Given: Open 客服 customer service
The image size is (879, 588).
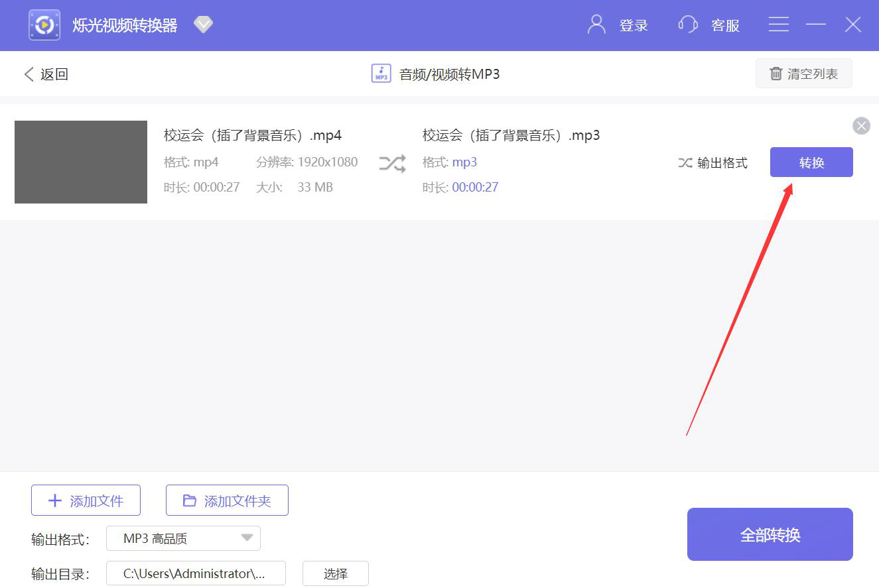Looking at the screenshot, I should 725,26.
